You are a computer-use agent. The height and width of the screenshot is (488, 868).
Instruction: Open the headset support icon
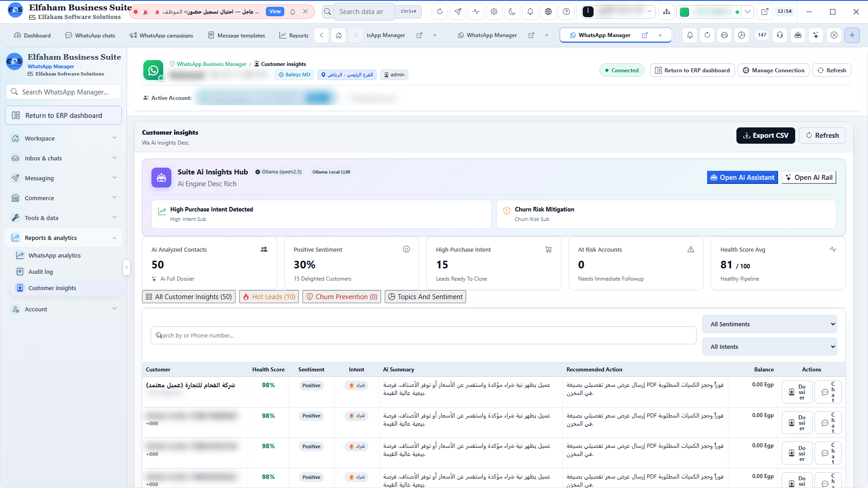pyautogui.click(x=780, y=35)
